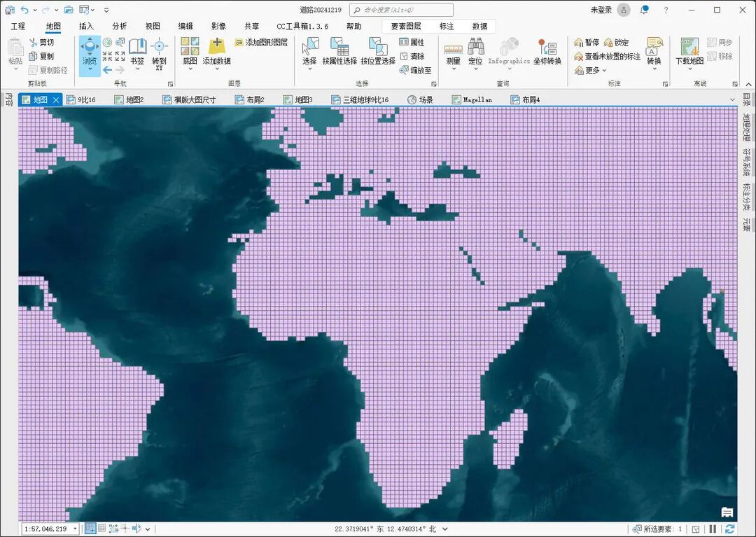Screen dimensions: 756x537
Task: Click the refresh icon in status bar
Action: (x=730, y=529)
